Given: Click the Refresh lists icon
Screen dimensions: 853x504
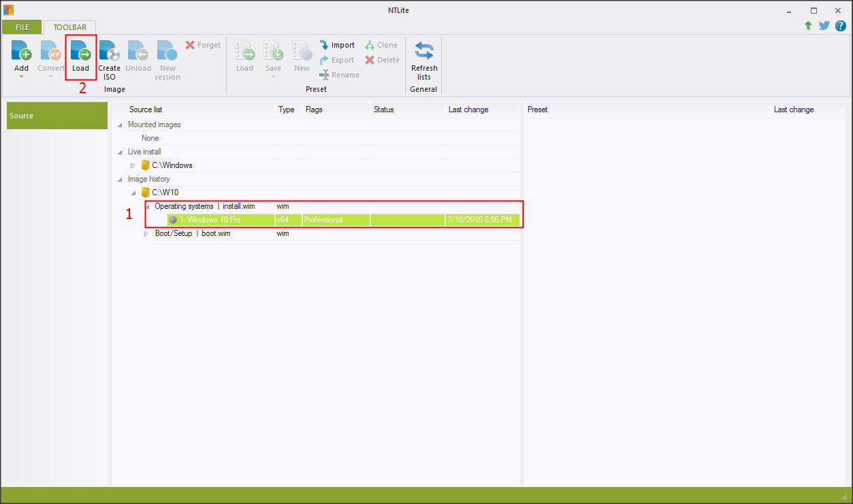Looking at the screenshot, I should pyautogui.click(x=424, y=52).
